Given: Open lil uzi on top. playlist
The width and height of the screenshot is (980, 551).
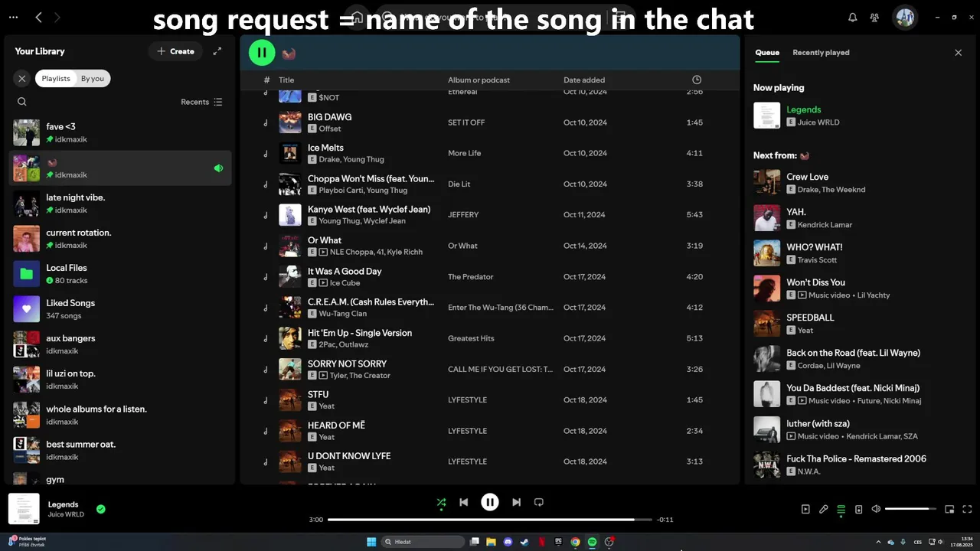Looking at the screenshot, I should [120, 380].
